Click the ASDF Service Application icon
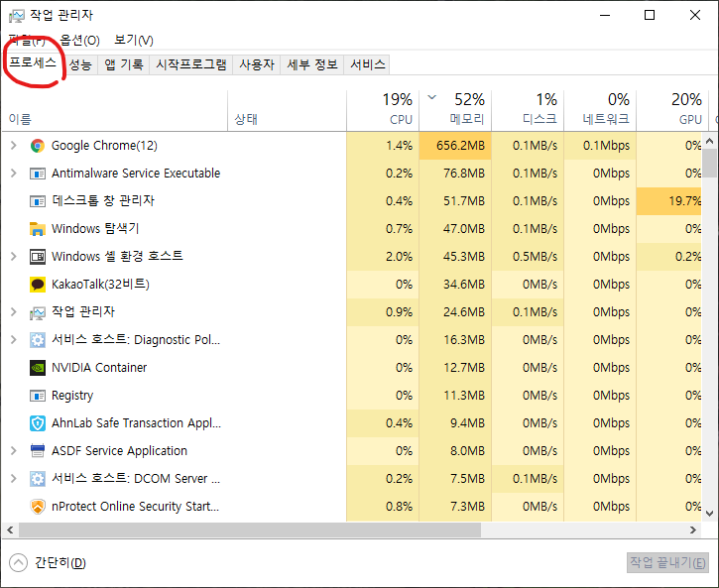Image resolution: width=719 pixels, height=588 pixels. pyautogui.click(x=38, y=451)
